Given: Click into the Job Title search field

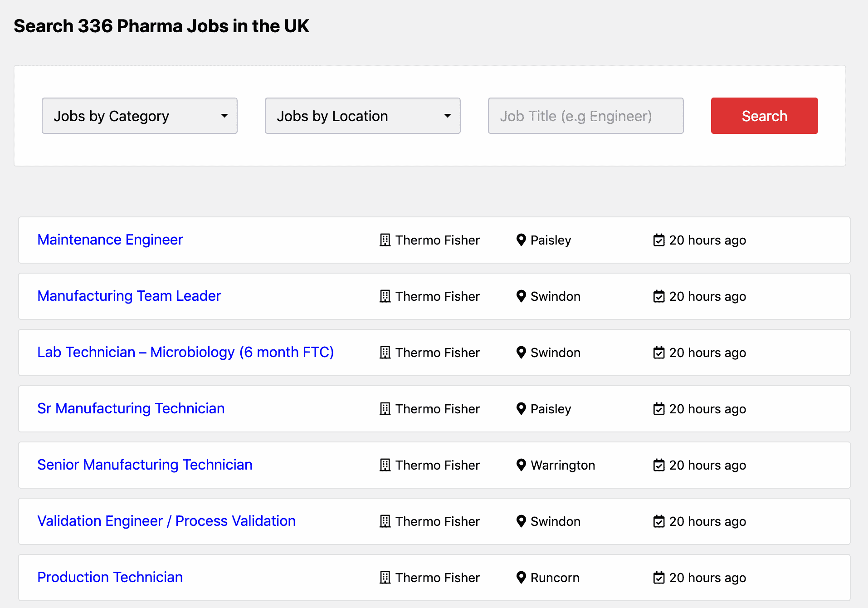Looking at the screenshot, I should 585,116.
